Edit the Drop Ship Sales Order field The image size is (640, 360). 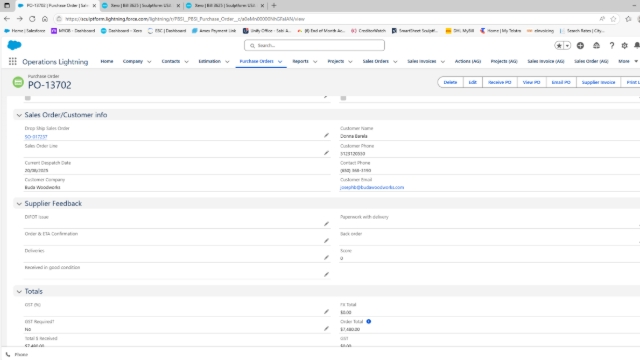[326, 135]
